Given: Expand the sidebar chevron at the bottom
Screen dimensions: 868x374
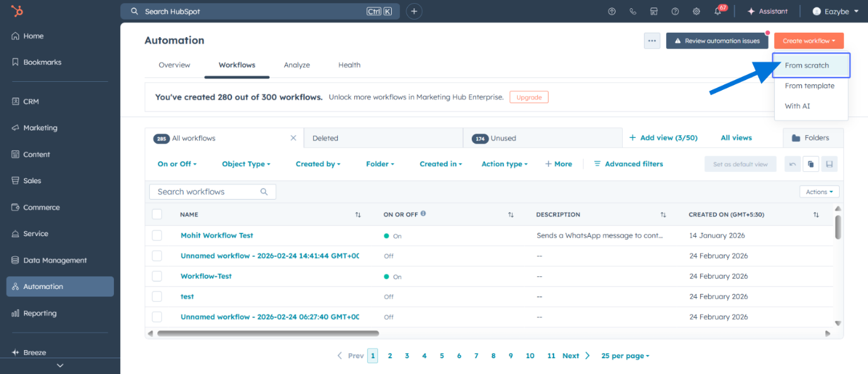Looking at the screenshot, I should [60, 365].
